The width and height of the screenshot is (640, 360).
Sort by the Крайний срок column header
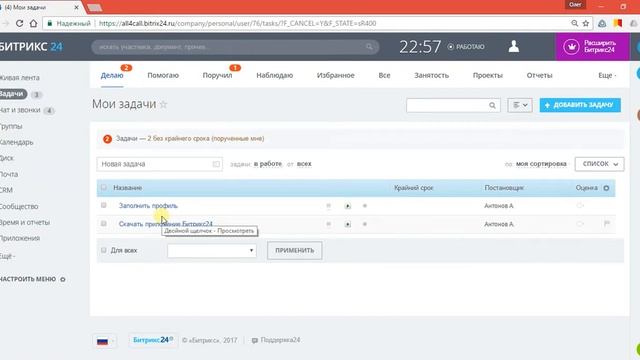413,188
